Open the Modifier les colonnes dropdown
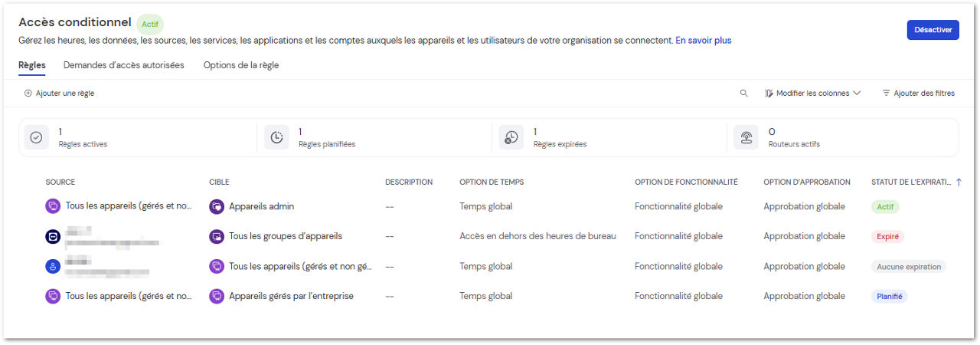 coord(813,94)
